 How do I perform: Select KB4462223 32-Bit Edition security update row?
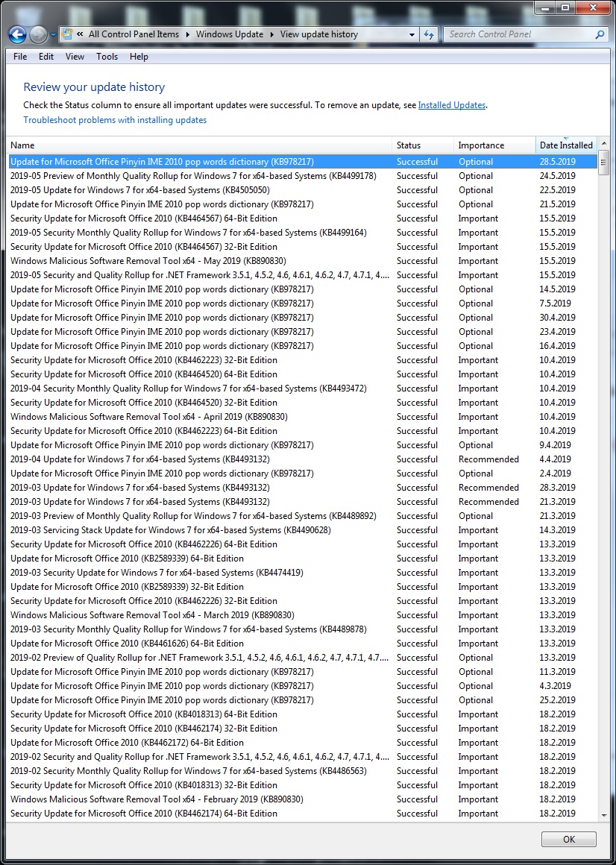[302, 359]
